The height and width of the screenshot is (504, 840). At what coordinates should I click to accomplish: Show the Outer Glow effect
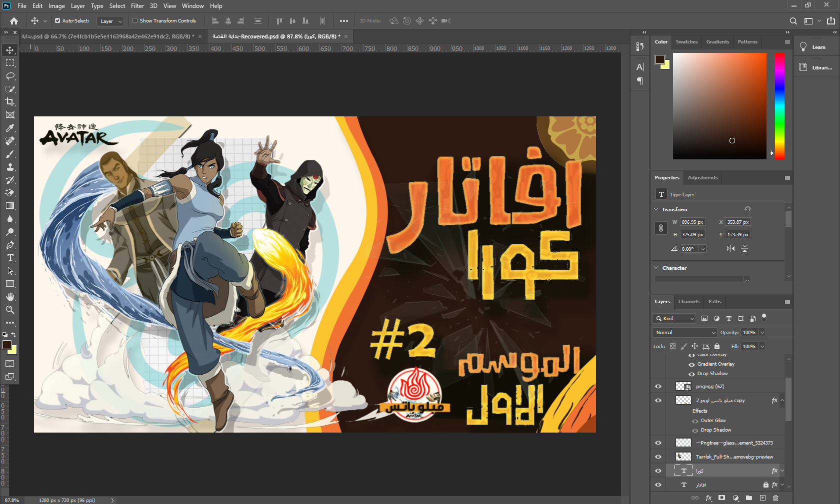pos(695,421)
